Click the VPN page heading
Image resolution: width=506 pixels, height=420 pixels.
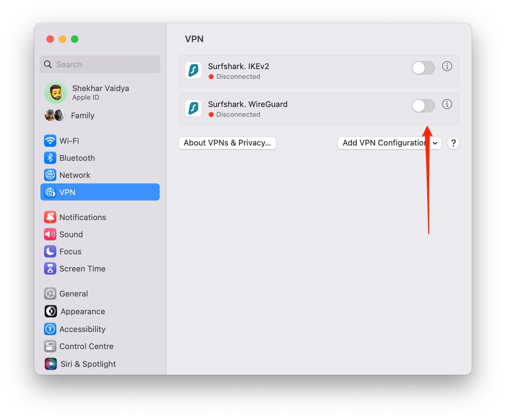tap(194, 39)
